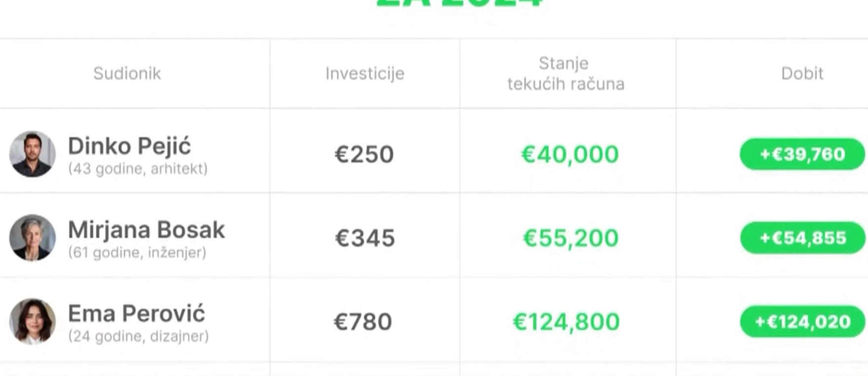
Task: Click the Stanje tekućih računa header
Action: [x=566, y=74]
